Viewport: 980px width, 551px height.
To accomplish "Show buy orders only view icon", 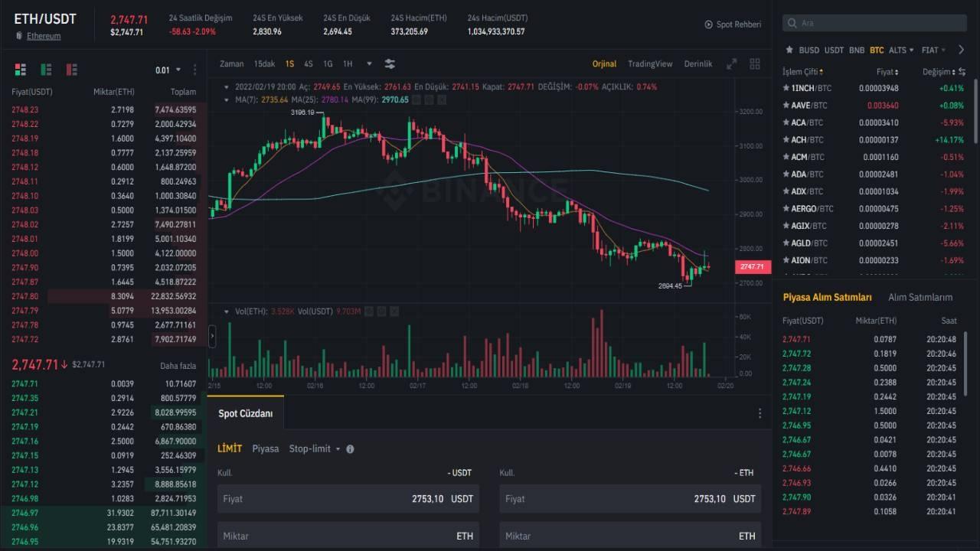I will click(46, 70).
